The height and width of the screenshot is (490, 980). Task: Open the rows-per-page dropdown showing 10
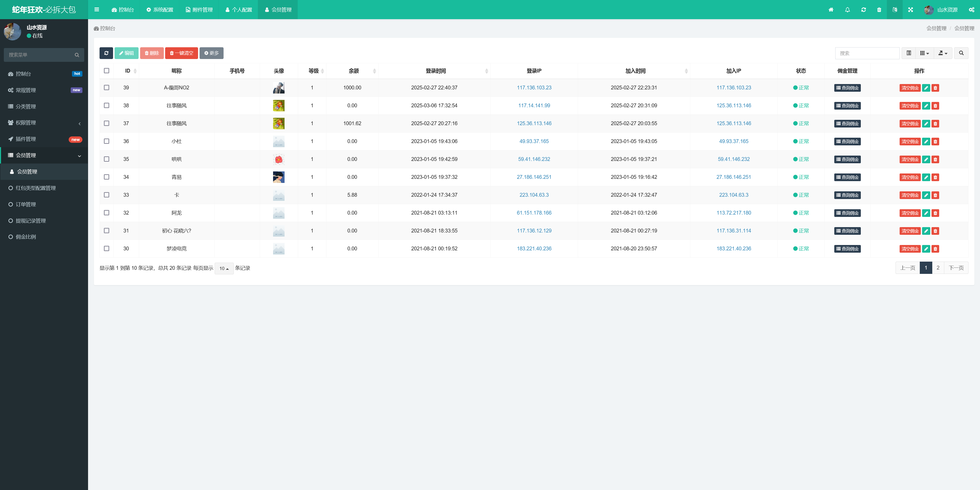click(224, 269)
